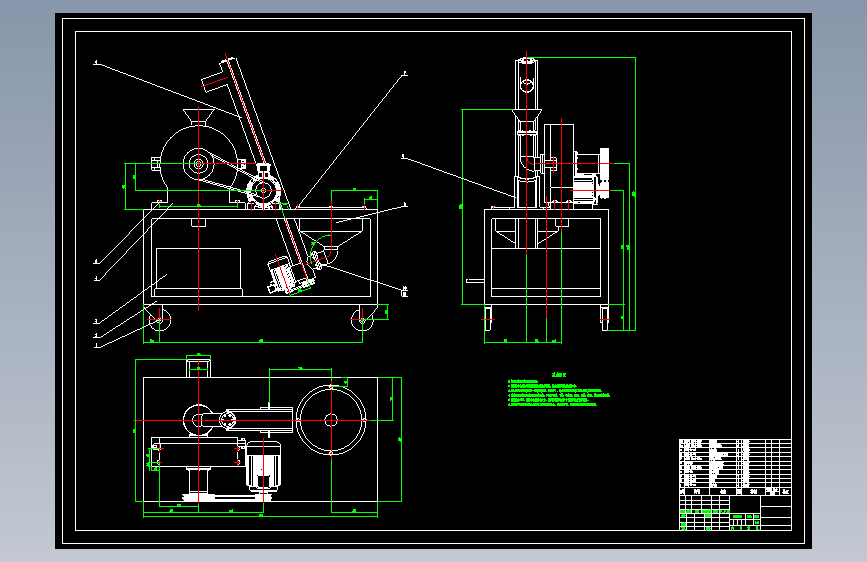The image size is (867, 562).
Task: Select the green technical requirements text block
Action: [558, 390]
